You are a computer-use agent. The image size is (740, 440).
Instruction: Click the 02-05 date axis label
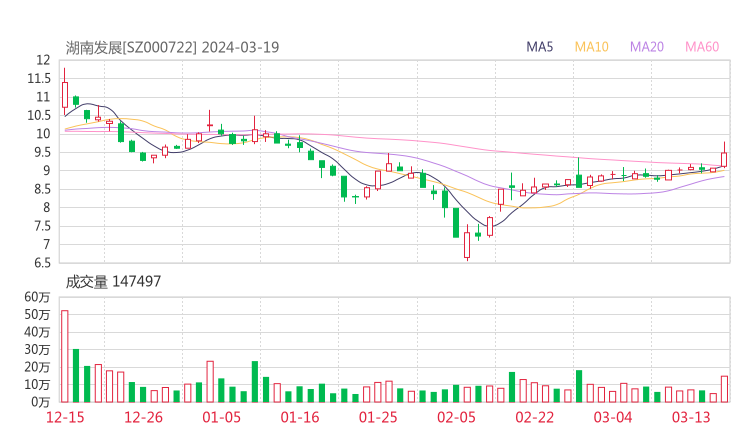coord(456,417)
